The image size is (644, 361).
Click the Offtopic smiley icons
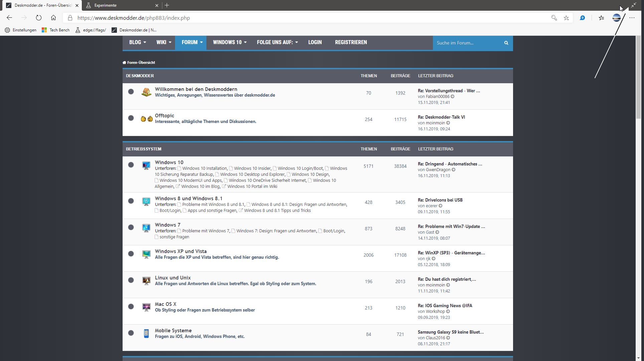(147, 119)
